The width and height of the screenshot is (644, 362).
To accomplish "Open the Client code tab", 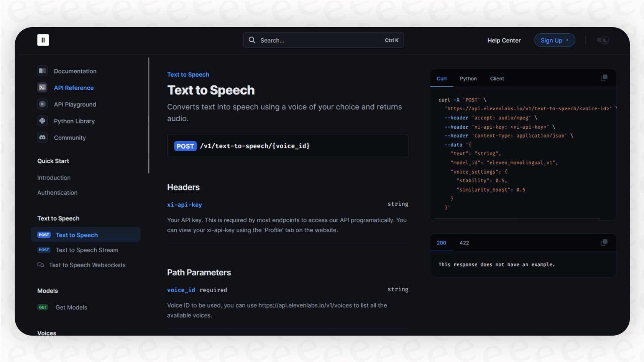I will pyautogui.click(x=497, y=78).
